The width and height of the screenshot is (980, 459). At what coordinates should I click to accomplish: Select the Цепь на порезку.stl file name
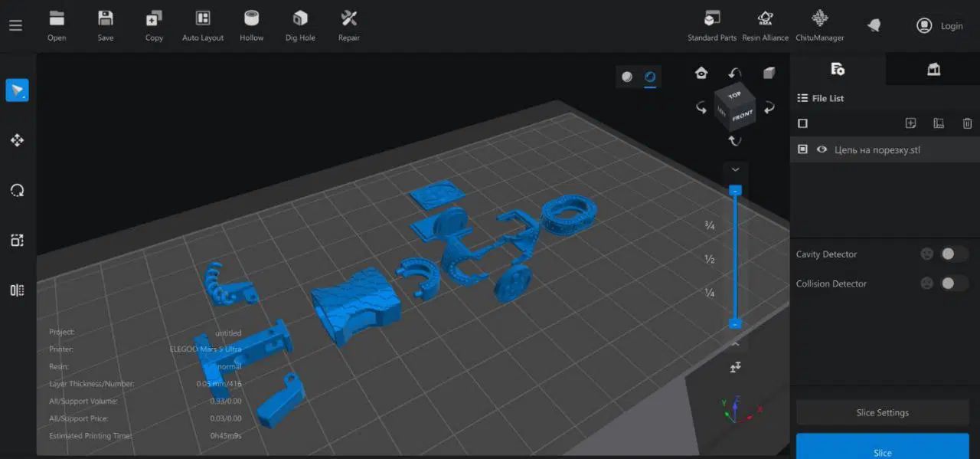877,150
